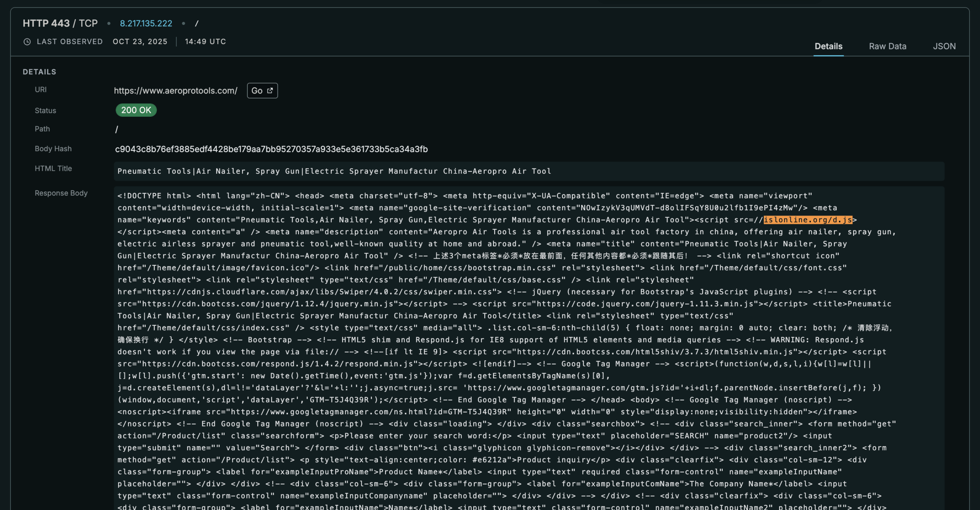Open the IP address 8.217.135.222
980x510 pixels.
click(146, 23)
